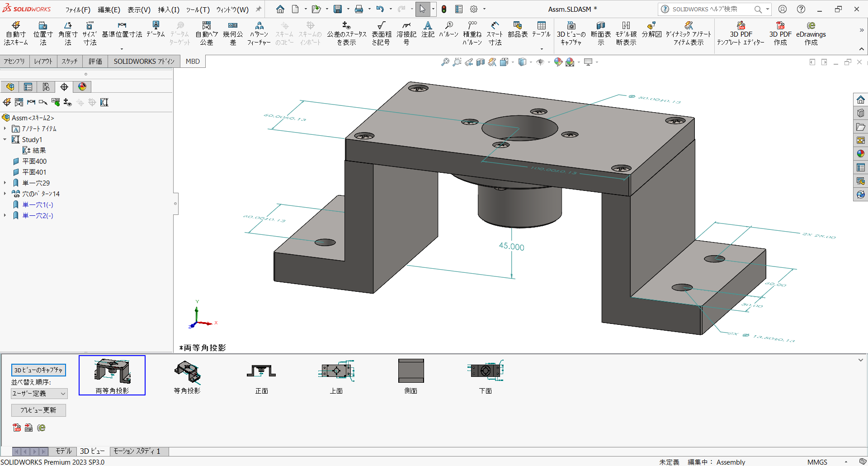The height and width of the screenshot is (466, 868).
Task: Open Appearances in the task pane
Action: (x=861, y=154)
